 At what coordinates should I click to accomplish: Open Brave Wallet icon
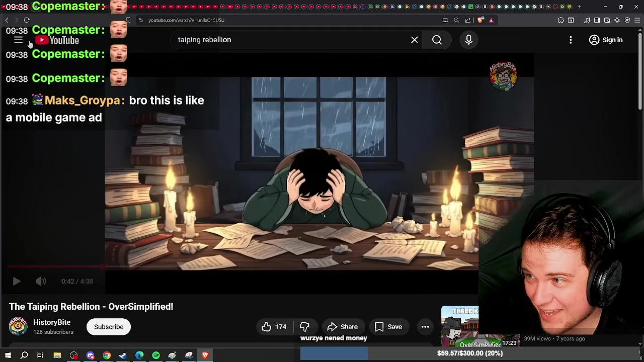pyautogui.click(x=607, y=20)
